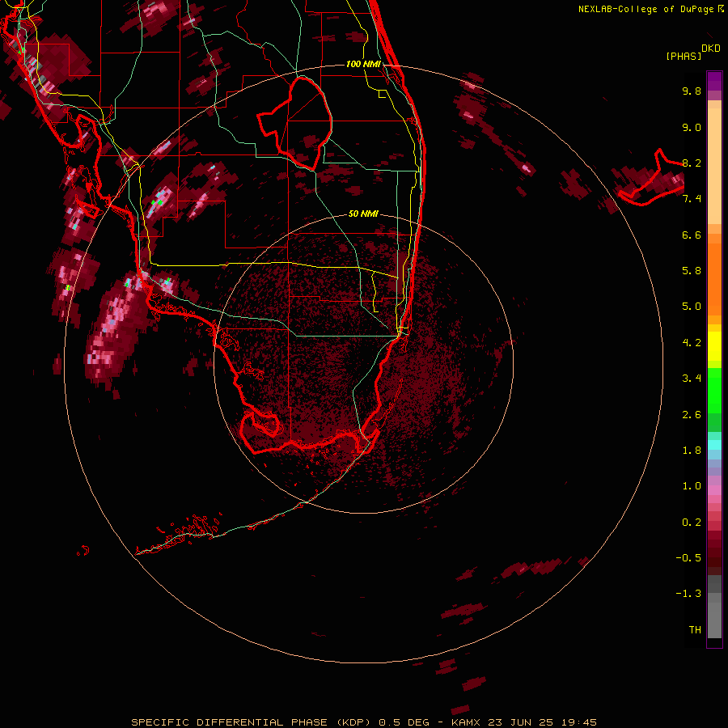Click the NEXLAB-College of DuPage label
Image resolution: width=728 pixels, height=728 pixels.
(x=650, y=9)
